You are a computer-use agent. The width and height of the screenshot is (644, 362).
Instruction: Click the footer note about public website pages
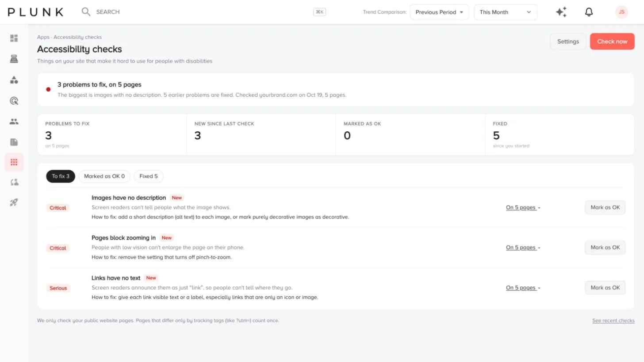coord(158,320)
